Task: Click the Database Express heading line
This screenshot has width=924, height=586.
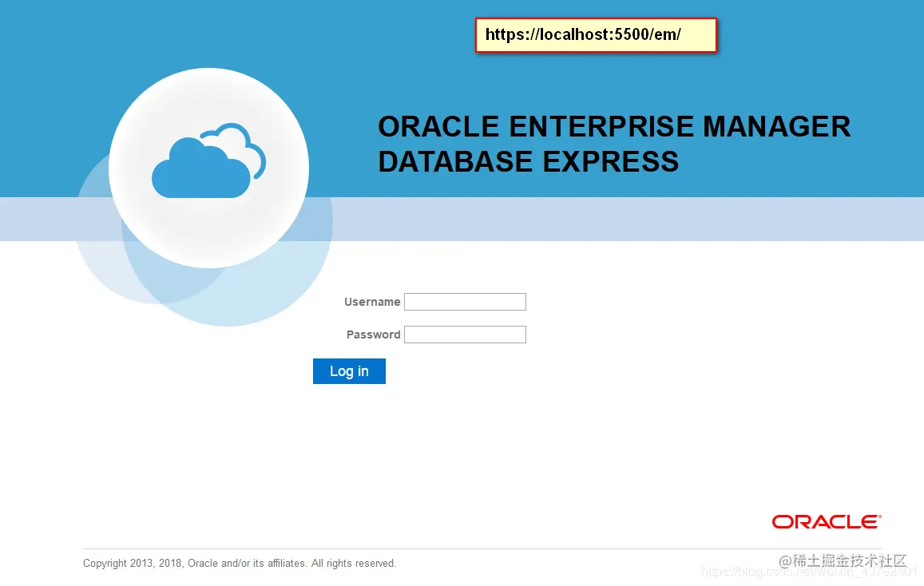Action: tap(528, 162)
